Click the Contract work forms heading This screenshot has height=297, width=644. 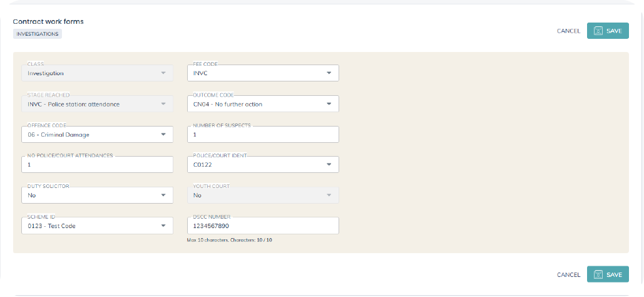point(48,21)
